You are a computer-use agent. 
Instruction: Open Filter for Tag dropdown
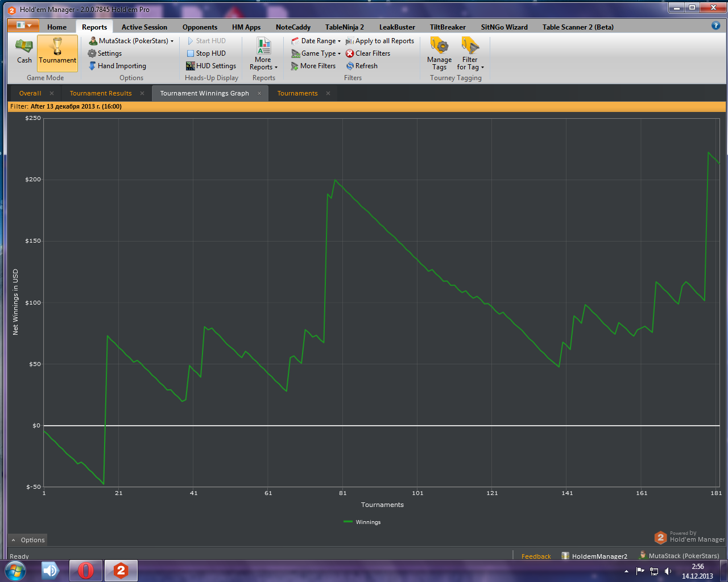pyautogui.click(x=470, y=53)
